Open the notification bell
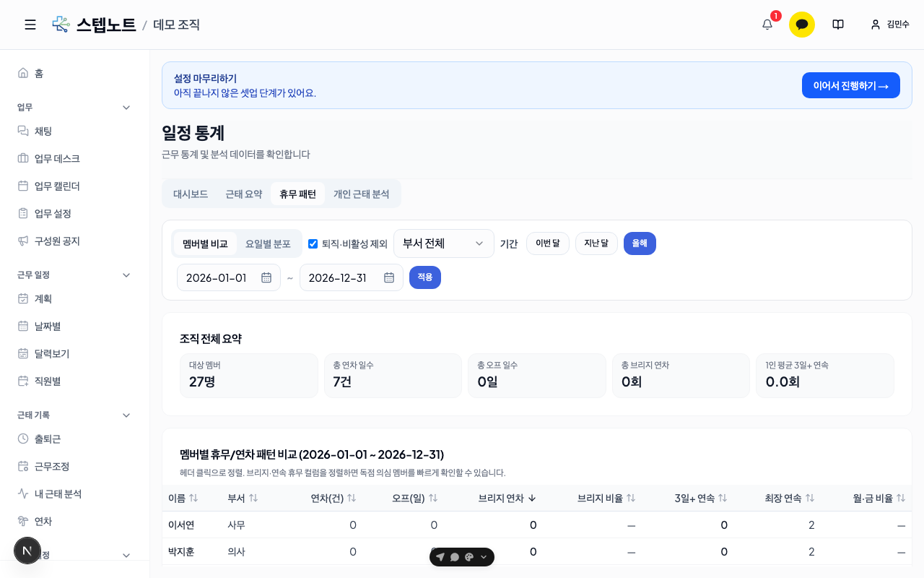 pyautogui.click(x=767, y=25)
